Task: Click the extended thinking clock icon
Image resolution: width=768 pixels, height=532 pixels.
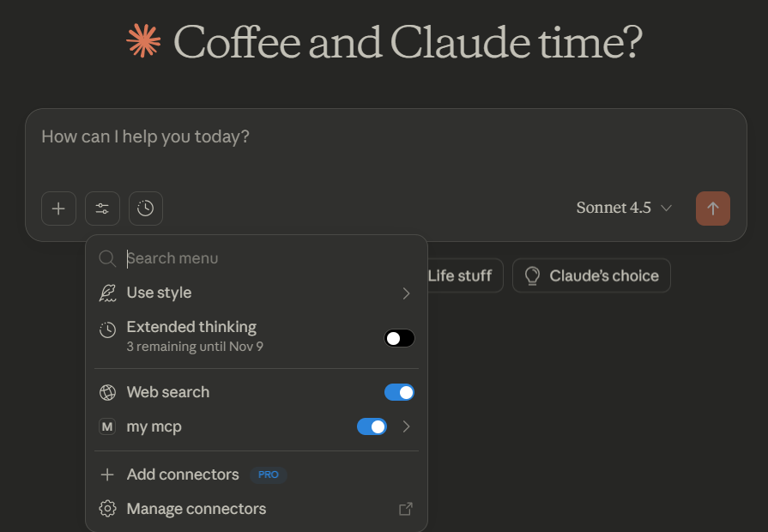Action: [x=146, y=208]
